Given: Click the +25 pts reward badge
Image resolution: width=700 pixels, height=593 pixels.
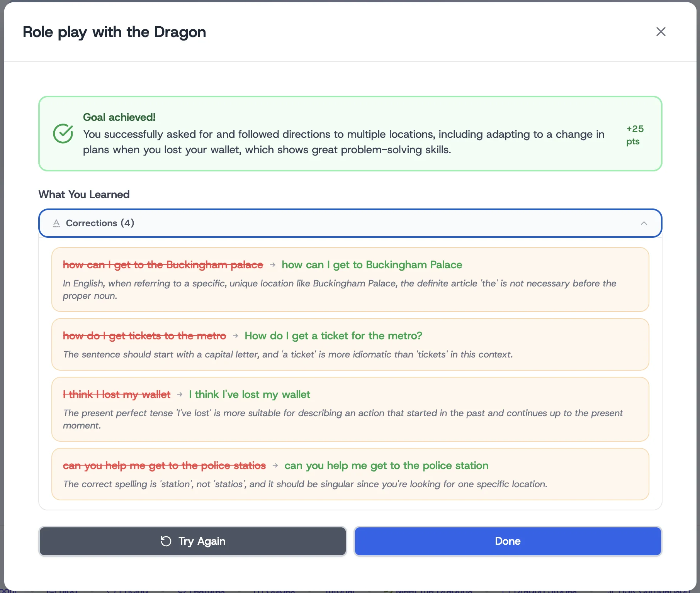Looking at the screenshot, I should point(635,135).
